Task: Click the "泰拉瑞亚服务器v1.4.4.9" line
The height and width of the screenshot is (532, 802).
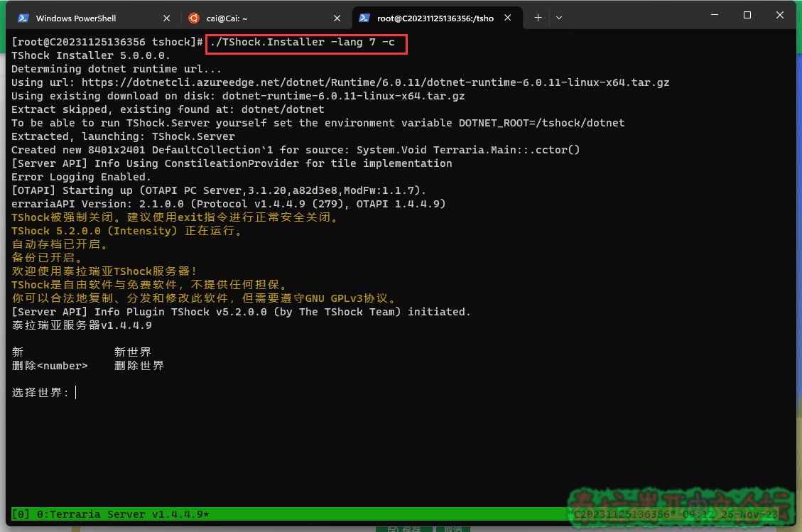Action: [x=82, y=325]
